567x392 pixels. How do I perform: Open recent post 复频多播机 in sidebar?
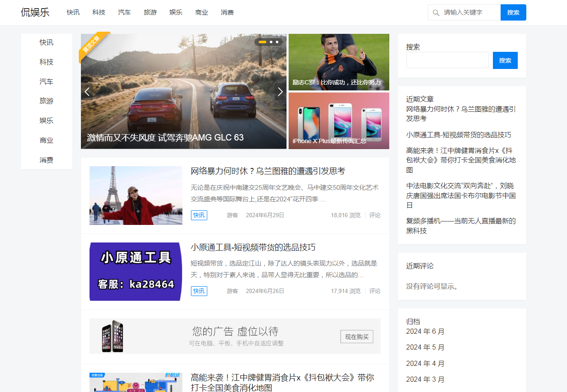(x=461, y=226)
